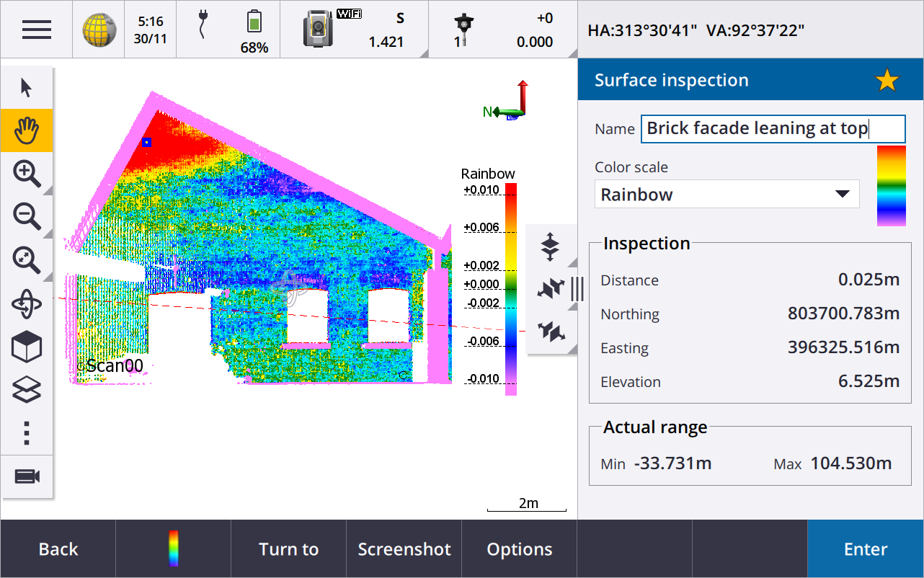Click the Name input field
The height and width of the screenshot is (578, 924).
(x=772, y=129)
